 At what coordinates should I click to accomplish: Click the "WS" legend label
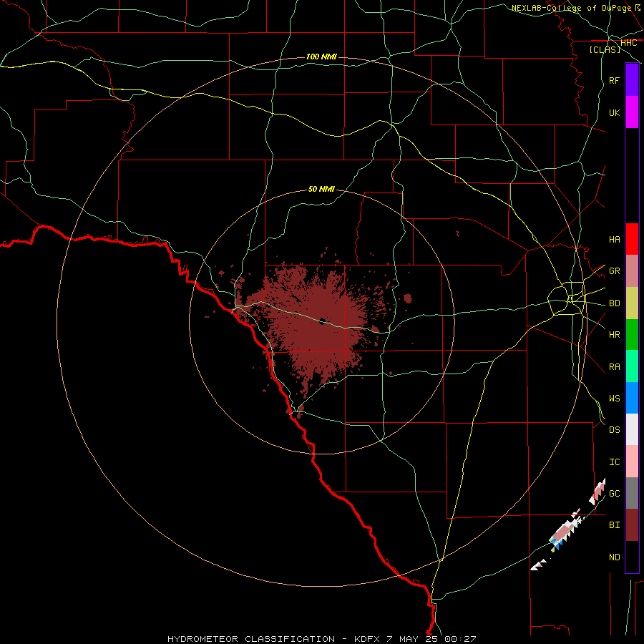(615, 399)
